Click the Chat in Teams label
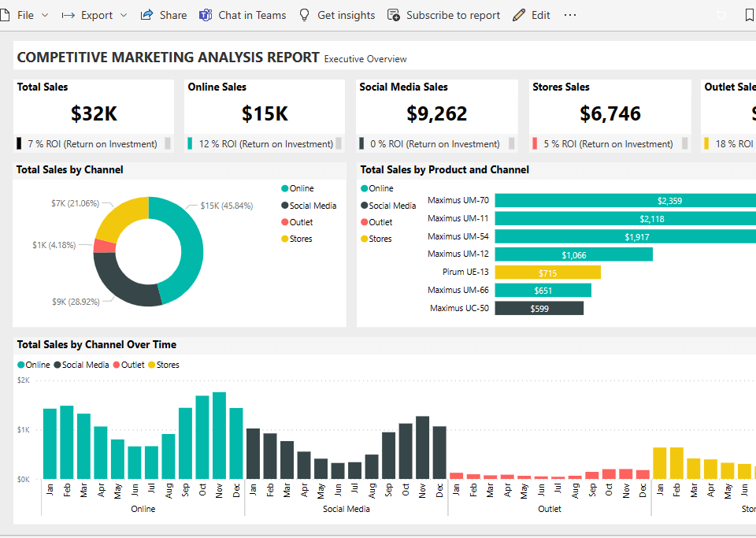This screenshot has width=756, height=538. pyautogui.click(x=252, y=15)
